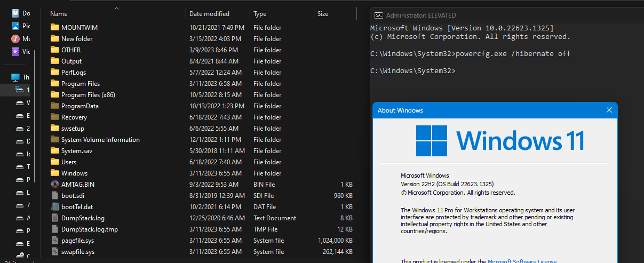Click the AMTAG.BIN disc file icon
Image resolution: width=644 pixels, height=263 pixels.
[54, 184]
